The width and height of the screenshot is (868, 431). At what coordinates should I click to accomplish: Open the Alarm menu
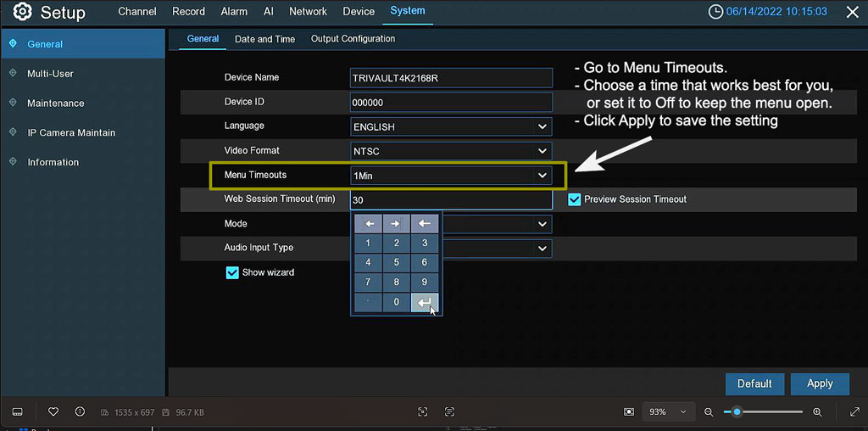click(x=234, y=12)
